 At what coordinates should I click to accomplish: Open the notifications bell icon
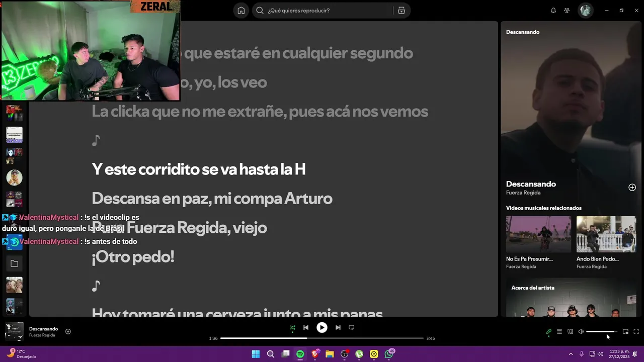(553, 11)
